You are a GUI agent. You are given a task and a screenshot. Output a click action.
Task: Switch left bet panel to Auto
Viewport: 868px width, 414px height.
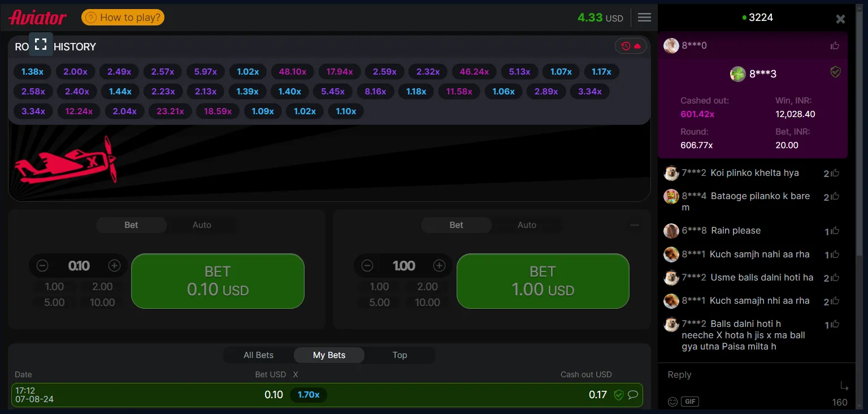click(x=202, y=225)
